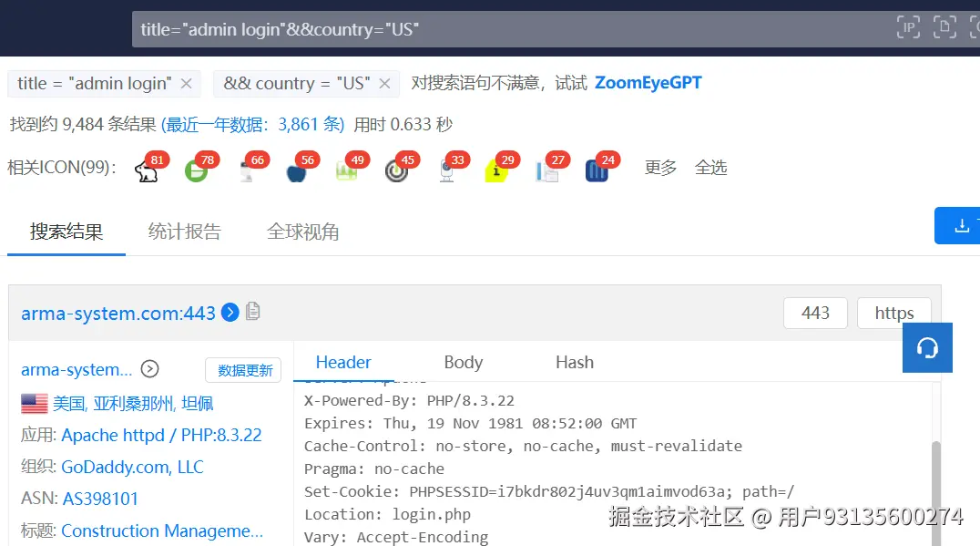Click the Location: login.php header line
980x546 pixels.
(x=387, y=514)
